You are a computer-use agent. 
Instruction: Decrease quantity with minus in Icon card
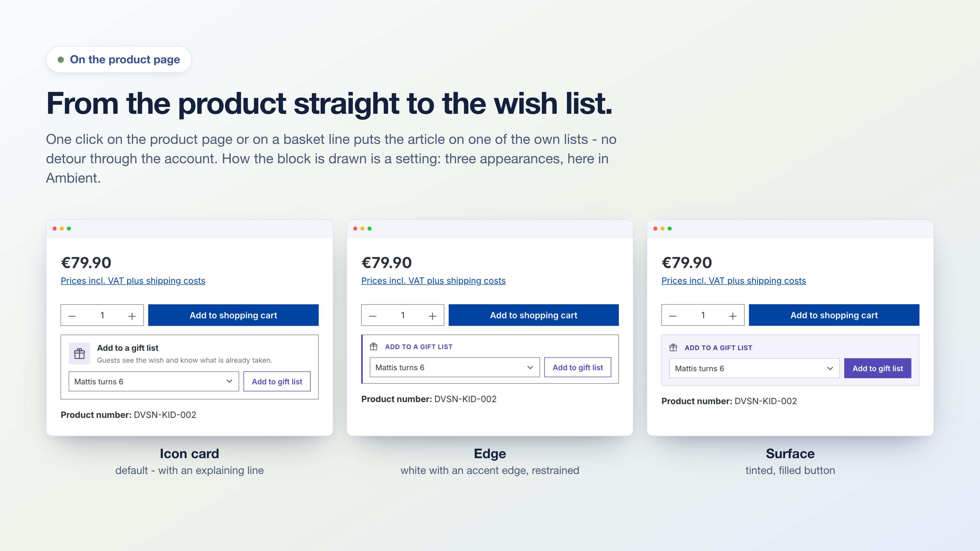(72, 316)
